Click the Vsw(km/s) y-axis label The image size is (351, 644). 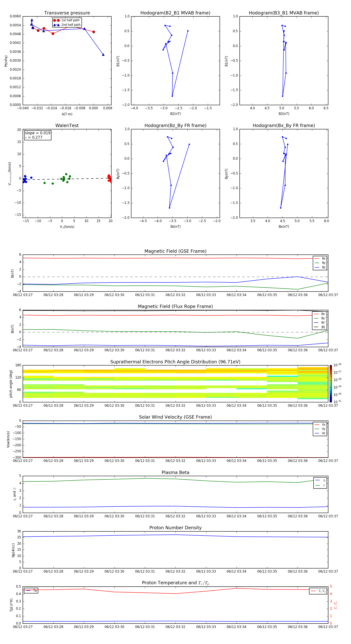pos(8,439)
